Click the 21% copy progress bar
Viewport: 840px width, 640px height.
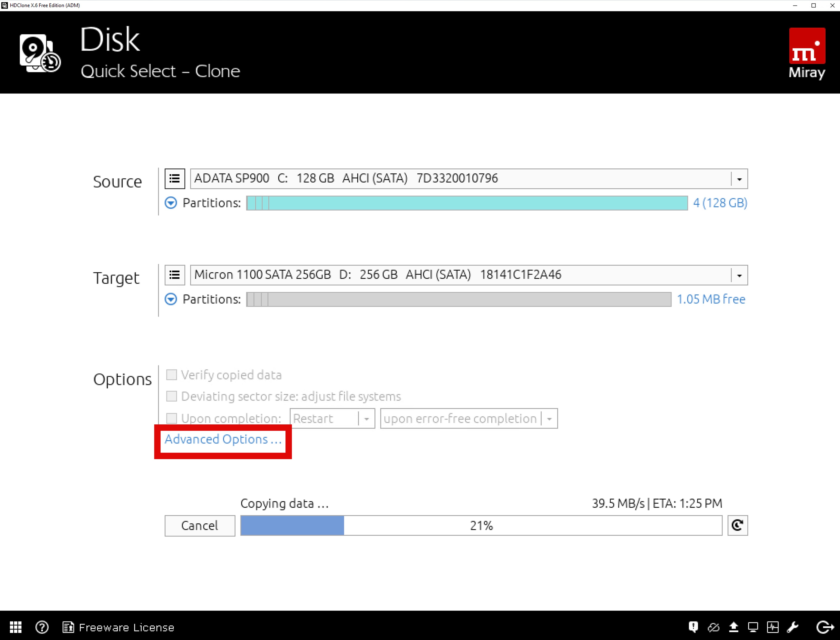click(481, 525)
